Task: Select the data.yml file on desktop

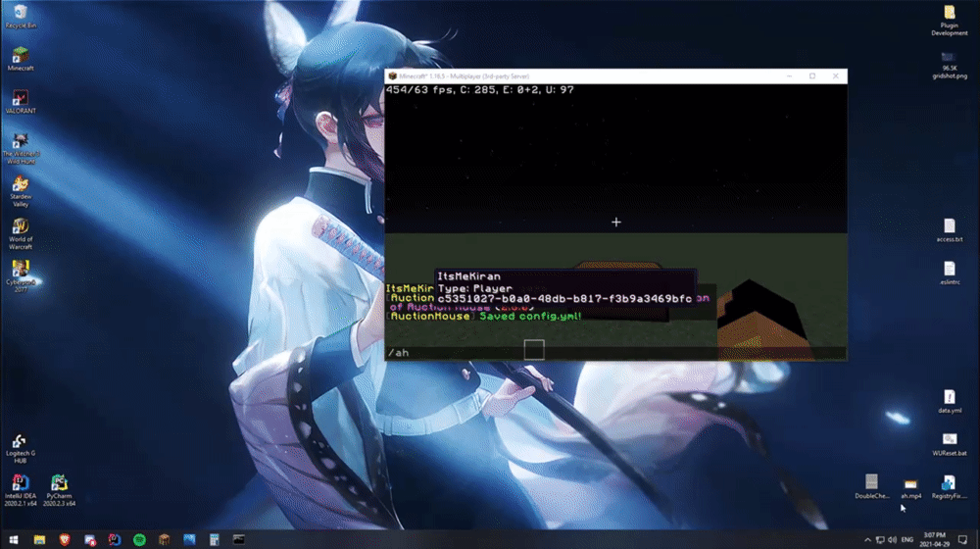Action: tap(950, 401)
